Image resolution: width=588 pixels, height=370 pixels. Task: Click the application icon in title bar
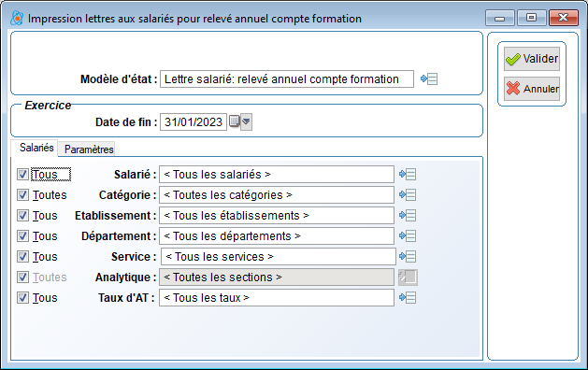point(17,18)
